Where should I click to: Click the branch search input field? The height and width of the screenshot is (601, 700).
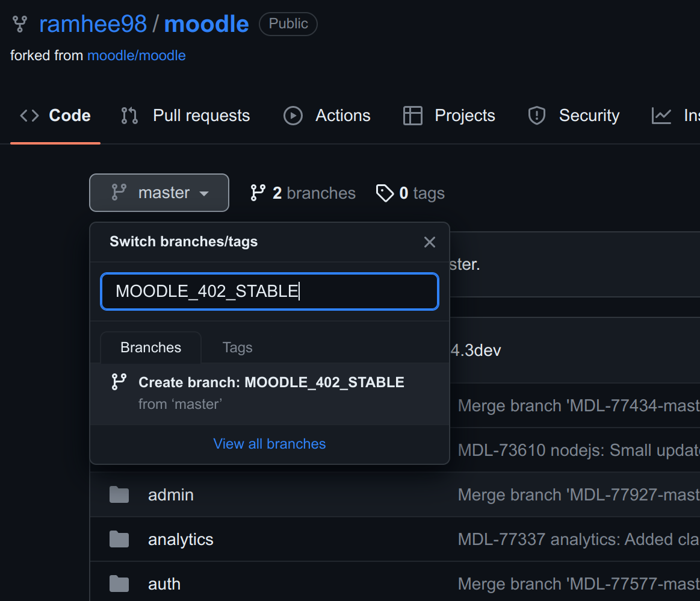coord(269,291)
